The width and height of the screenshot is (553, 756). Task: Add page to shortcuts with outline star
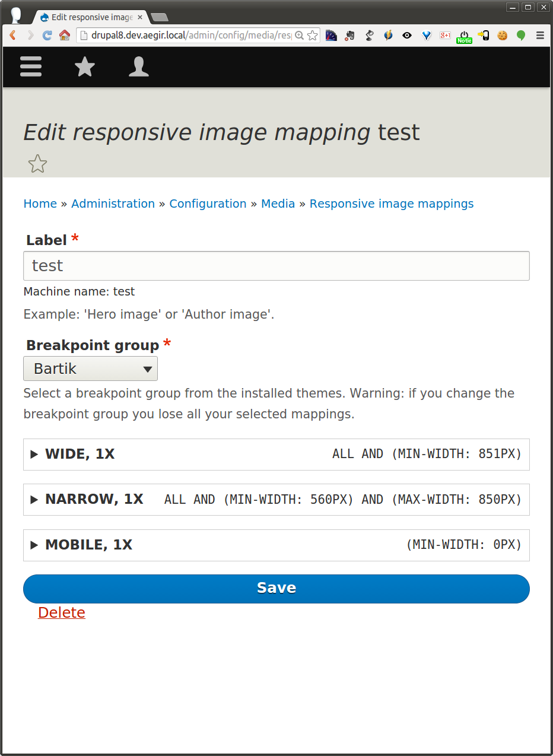[x=37, y=164]
